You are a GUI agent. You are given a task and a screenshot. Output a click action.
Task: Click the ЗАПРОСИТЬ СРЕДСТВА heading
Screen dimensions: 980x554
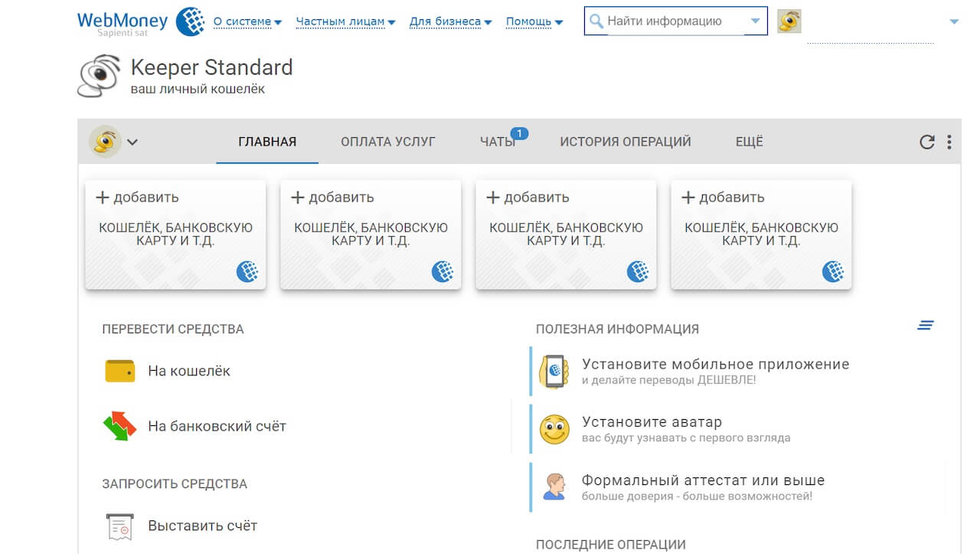[175, 484]
